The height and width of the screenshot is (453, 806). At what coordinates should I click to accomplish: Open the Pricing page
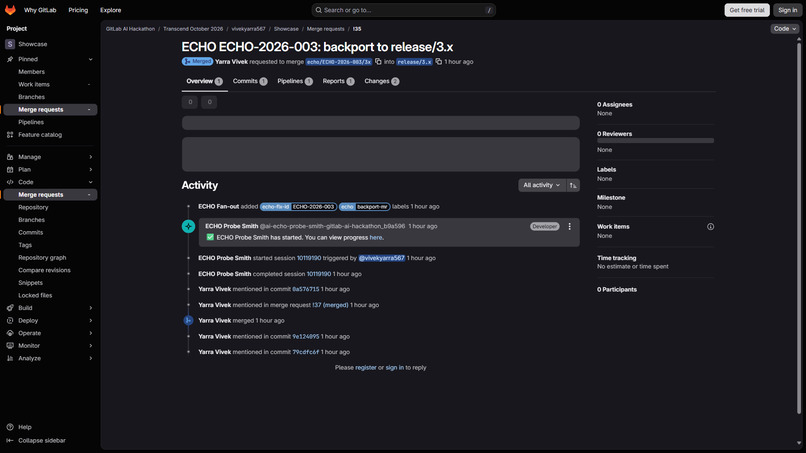78,10
